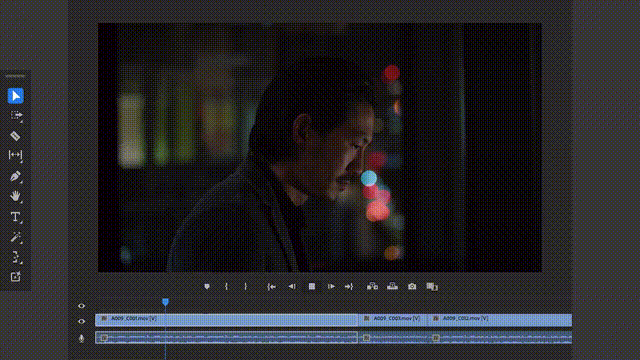Click the program monitor video preview
The width and height of the screenshot is (640, 360).
point(320,147)
